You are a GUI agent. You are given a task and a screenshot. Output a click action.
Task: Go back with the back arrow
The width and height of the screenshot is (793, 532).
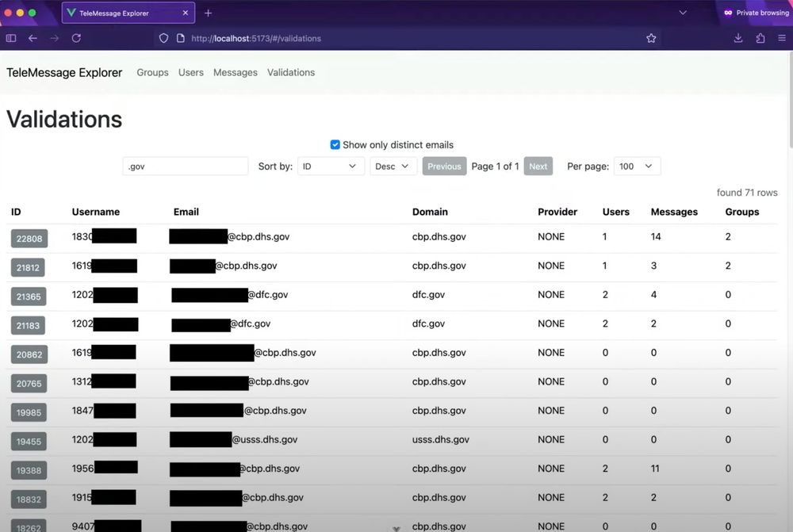[x=33, y=38]
